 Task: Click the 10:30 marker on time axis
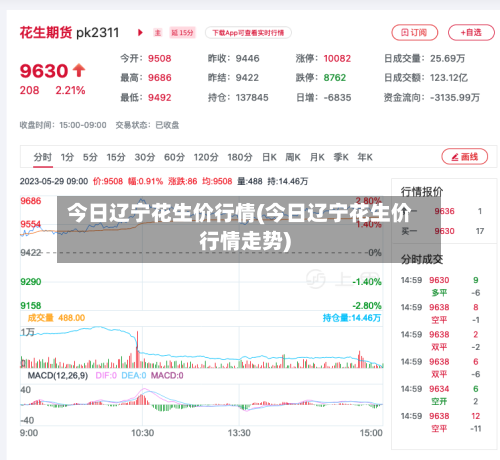[x=142, y=433]
